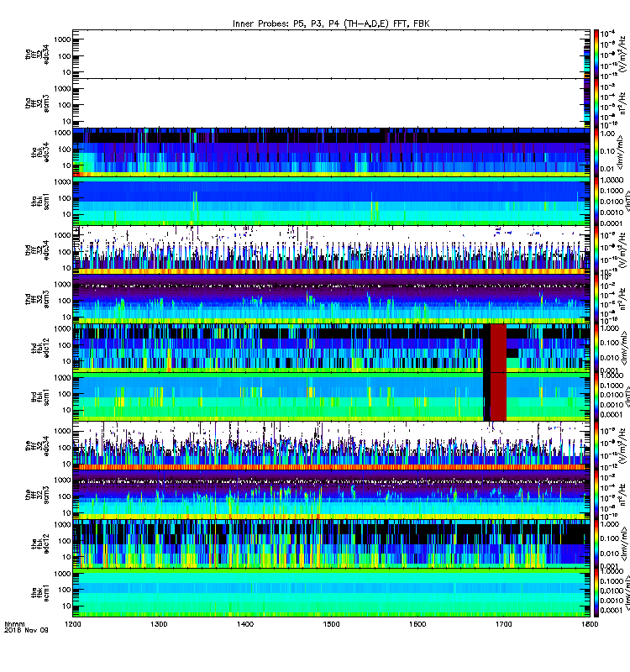The image size is (630, 672).
Task: Click inside the tha fff scm3 blank panel
Action: pos(331,102)
